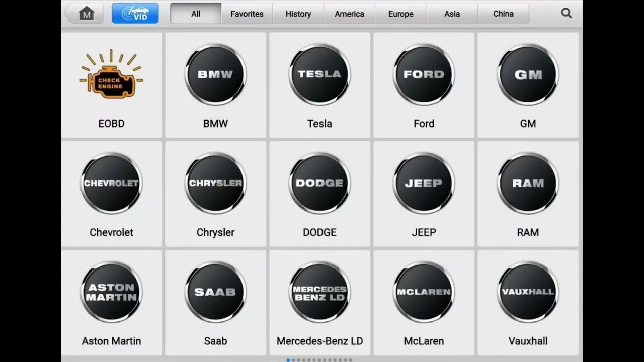This screenshot has width=644, height=362.
Task: Tap the VID vehicle scan button
Action: click(x=135, y=14)
